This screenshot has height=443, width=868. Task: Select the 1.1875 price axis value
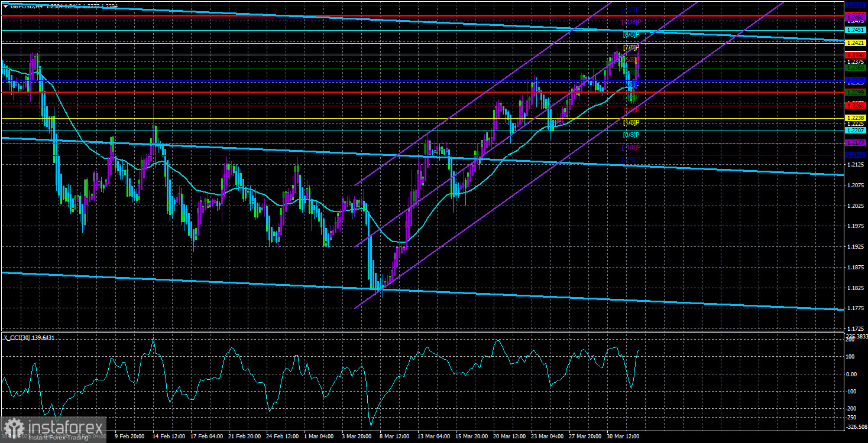[854, 267]
